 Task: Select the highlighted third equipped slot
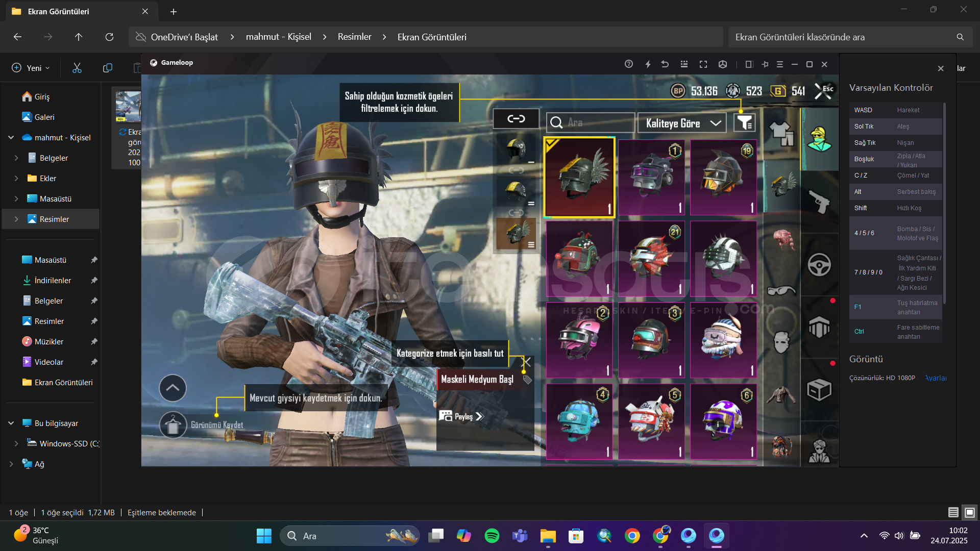516,234
